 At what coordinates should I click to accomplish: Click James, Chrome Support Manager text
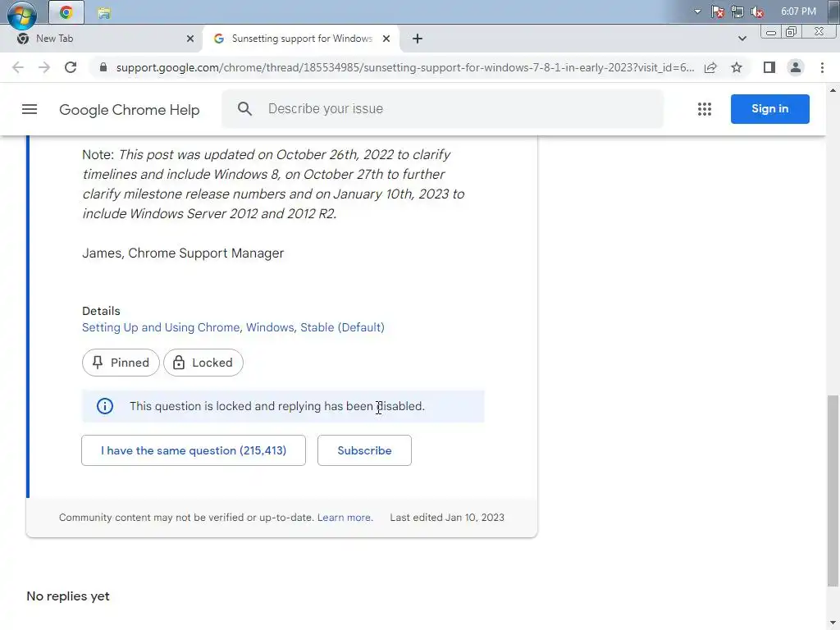tap(183, 253)
